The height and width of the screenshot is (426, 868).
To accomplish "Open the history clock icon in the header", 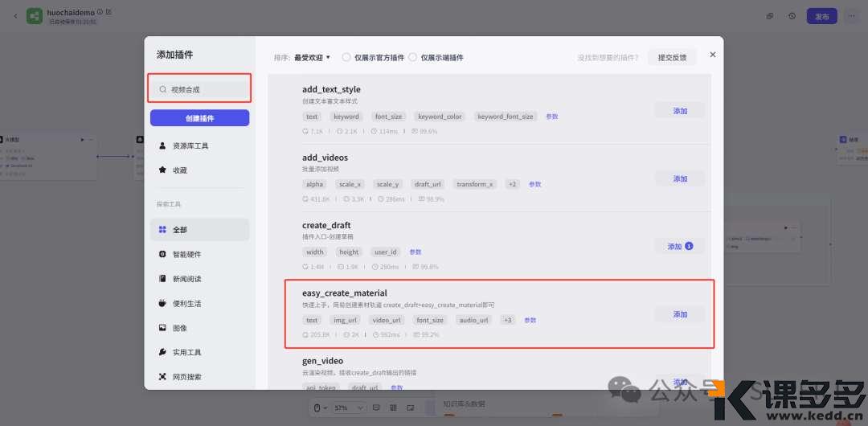I will click(x=792, y=16).
